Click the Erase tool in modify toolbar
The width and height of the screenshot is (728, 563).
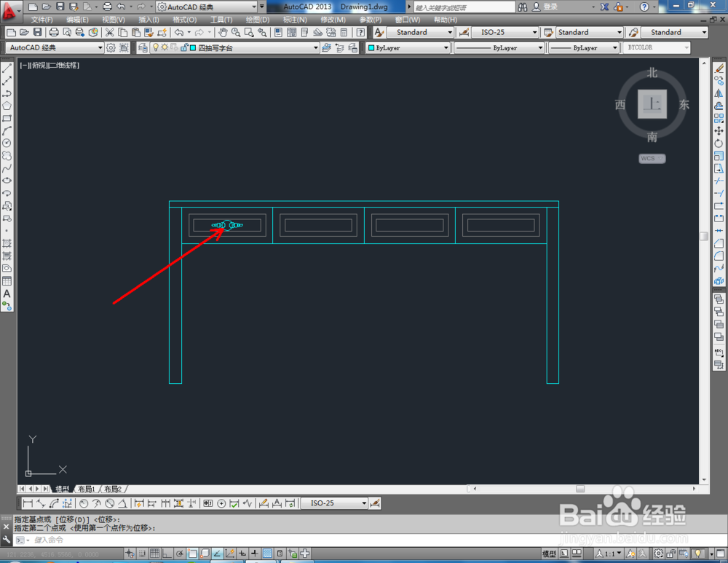click(x=719, y=68)
